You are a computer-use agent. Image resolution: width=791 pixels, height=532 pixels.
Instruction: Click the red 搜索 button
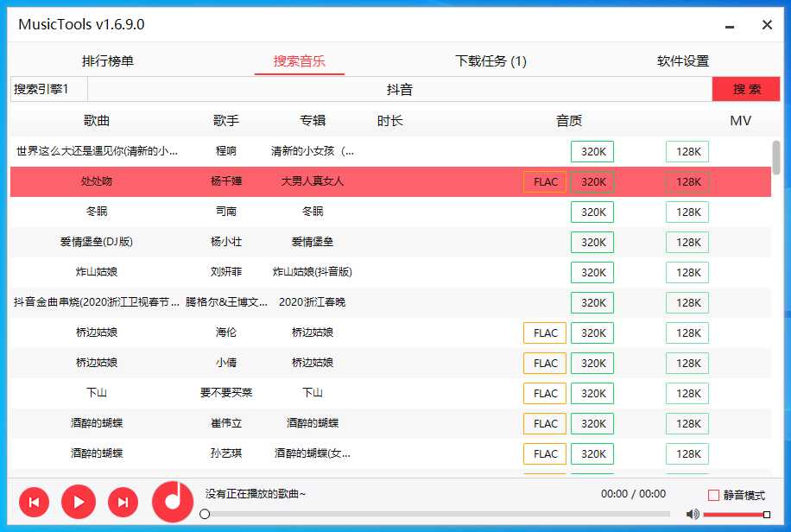tap(746, 89)
